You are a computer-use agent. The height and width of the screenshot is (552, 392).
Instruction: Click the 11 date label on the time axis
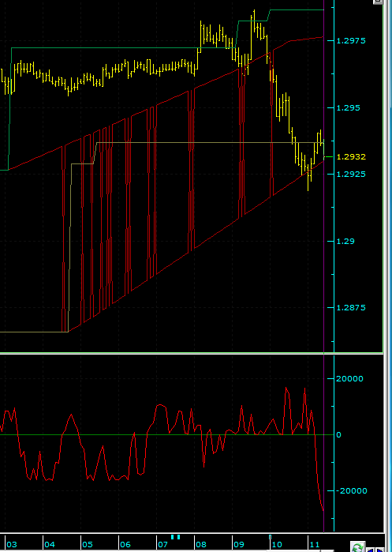pyautogui.click(x=315, y=545)
